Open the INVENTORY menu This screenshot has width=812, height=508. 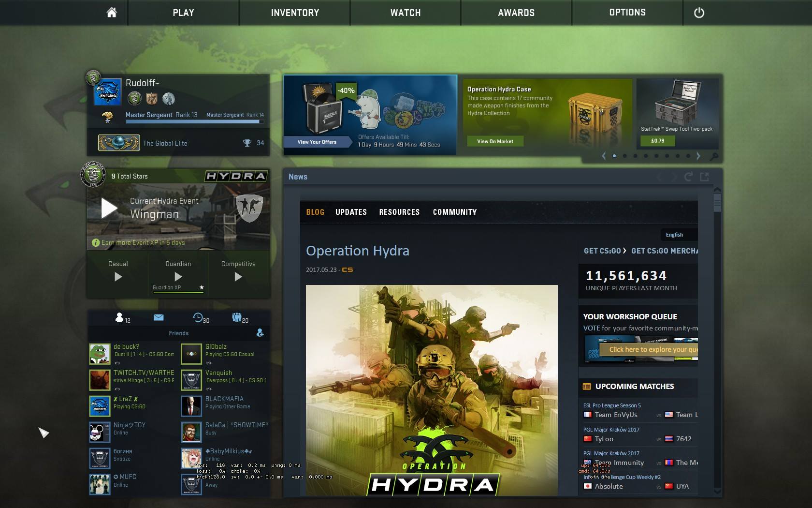point(295,13)
